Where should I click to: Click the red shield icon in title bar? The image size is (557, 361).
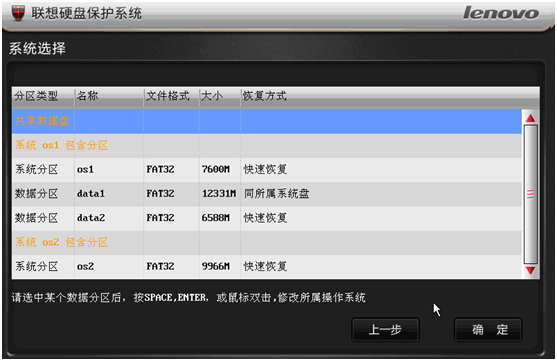(18, 13)
